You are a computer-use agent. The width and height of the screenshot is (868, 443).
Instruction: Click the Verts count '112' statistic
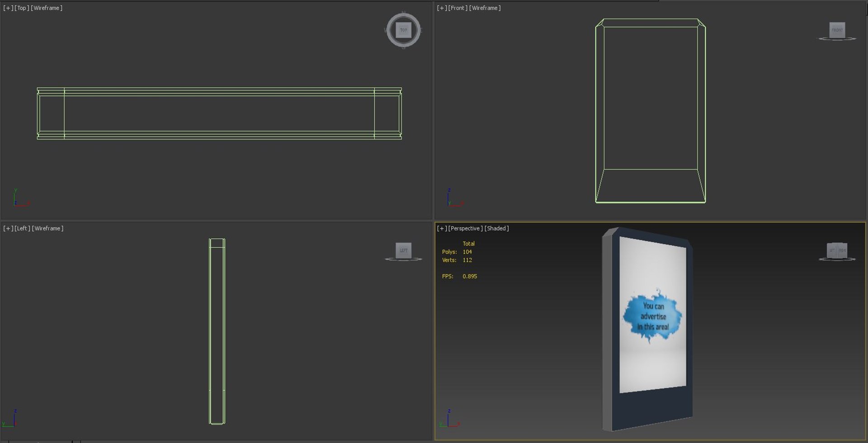click(467, 260)
